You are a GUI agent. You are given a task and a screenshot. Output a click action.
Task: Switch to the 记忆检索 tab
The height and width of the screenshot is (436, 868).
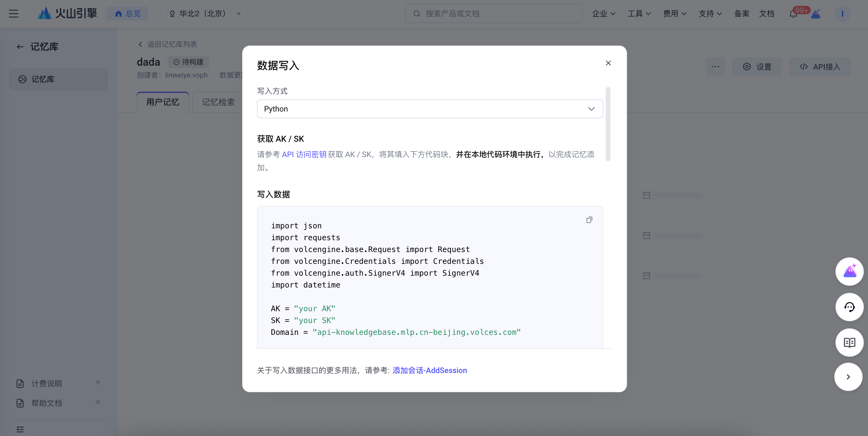pyautogui.click(x=218, y=102)
